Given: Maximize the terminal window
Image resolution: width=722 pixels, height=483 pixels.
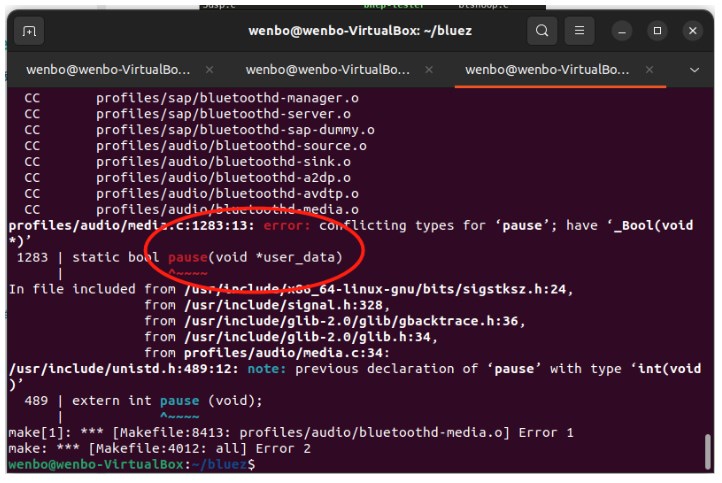Looking at the screenshot, I should tap(657, 31).
